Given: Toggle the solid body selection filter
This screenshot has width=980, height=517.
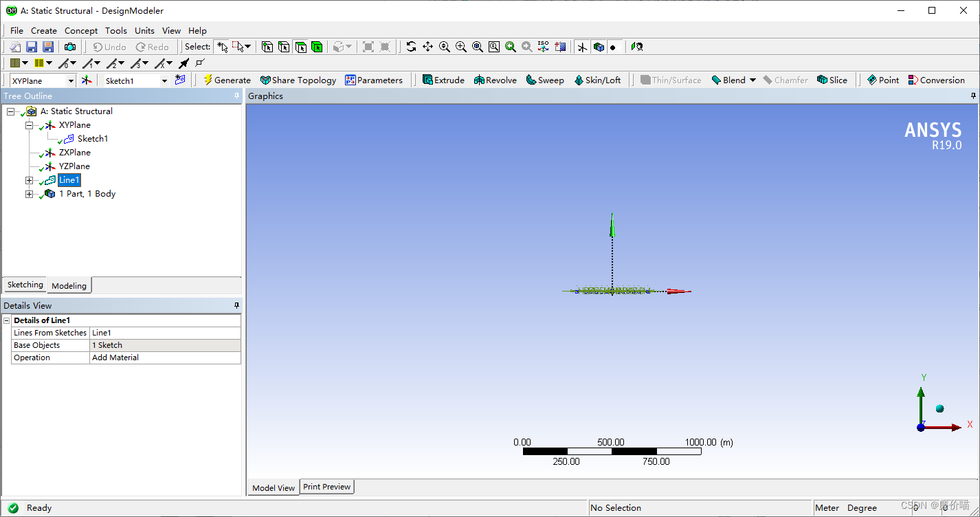Looking at the screenshot, I should tap(317, 47).
